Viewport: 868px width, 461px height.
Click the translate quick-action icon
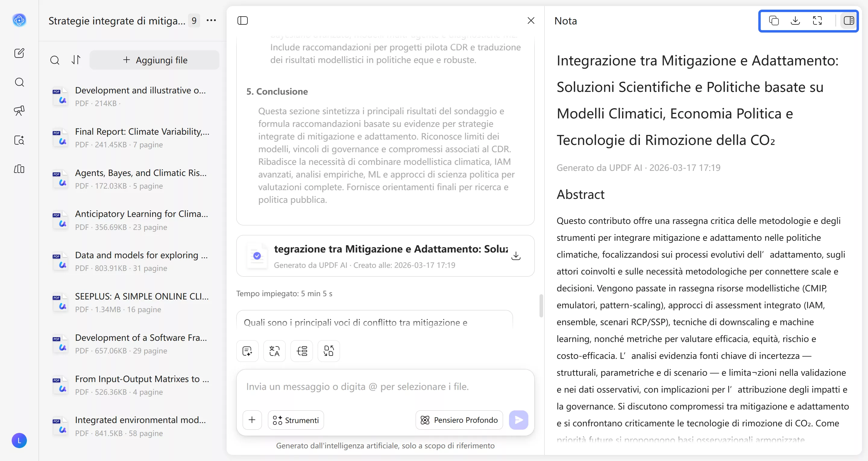pos(274,351)
